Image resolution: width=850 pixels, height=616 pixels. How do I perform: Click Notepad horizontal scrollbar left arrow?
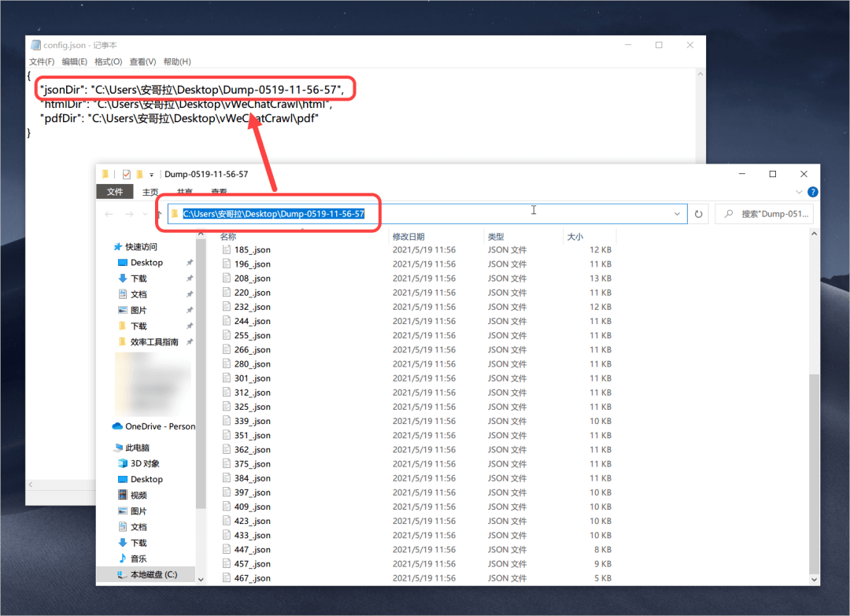click(31, 485)
